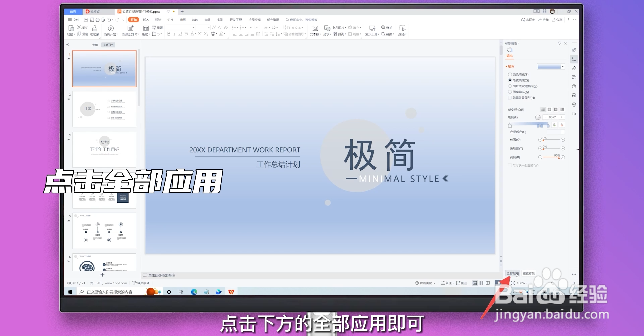This screenshot has width=644, height=336.
Task: Click the Paste clipboard icon
Action: (x=71, y=28)
